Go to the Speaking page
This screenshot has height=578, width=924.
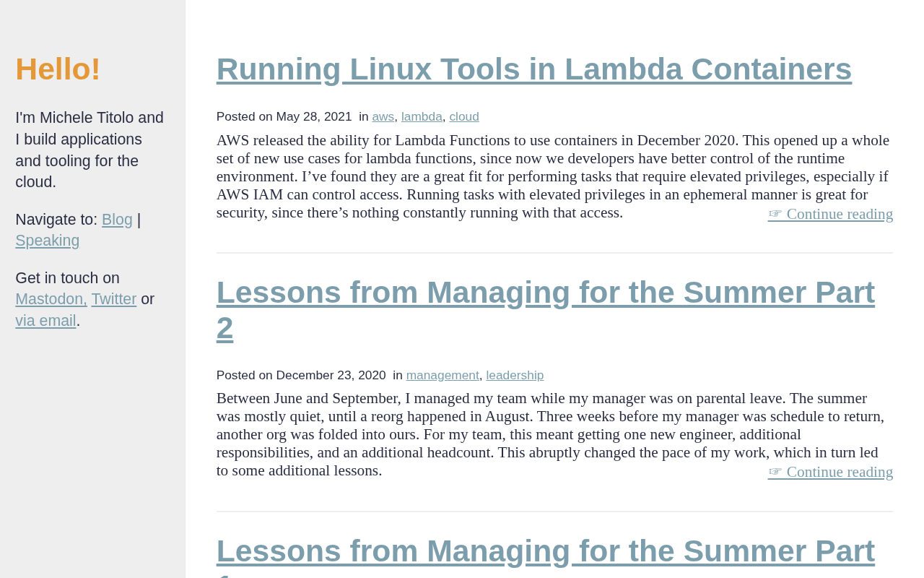pyautogui.click(x=48, y=241)
